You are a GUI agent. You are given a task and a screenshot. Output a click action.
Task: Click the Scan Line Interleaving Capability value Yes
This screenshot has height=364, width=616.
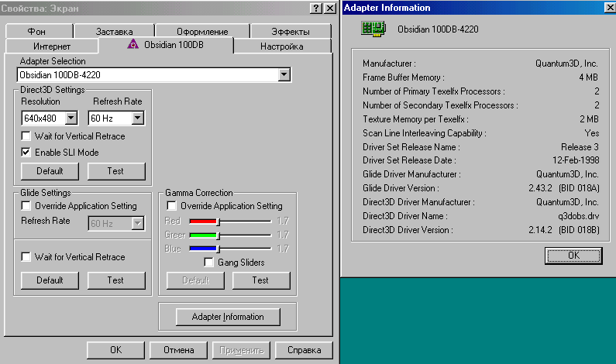pyautogui.click(x=592, y=133)
